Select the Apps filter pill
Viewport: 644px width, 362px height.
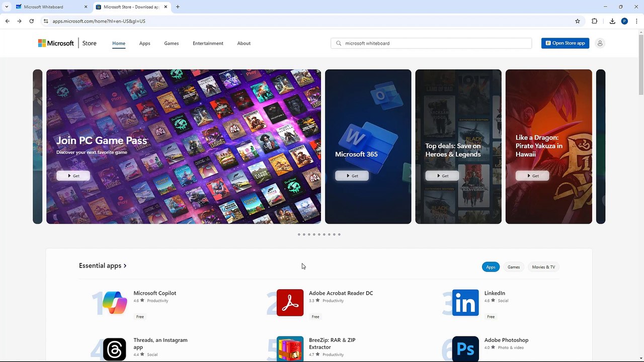coord(491,267)
